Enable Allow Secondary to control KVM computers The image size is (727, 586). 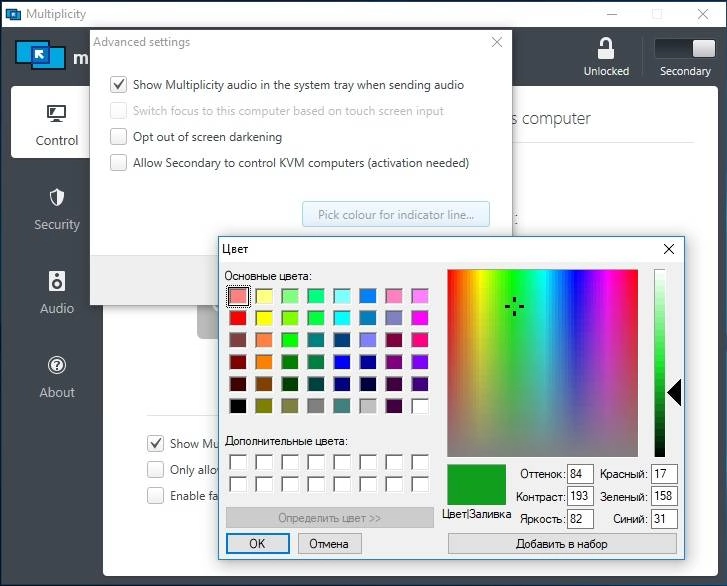[x=118, y=163]
